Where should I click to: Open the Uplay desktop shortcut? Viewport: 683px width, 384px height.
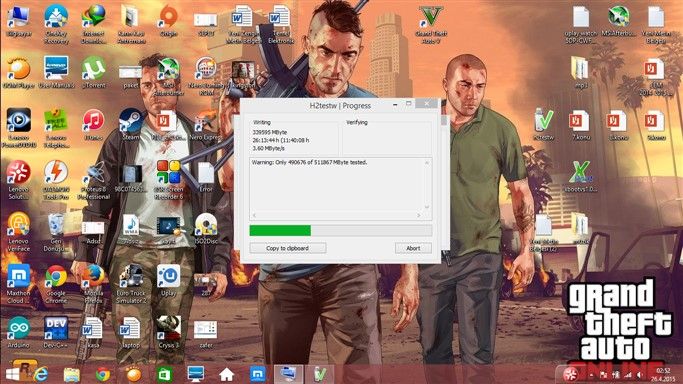click(169, 280)
